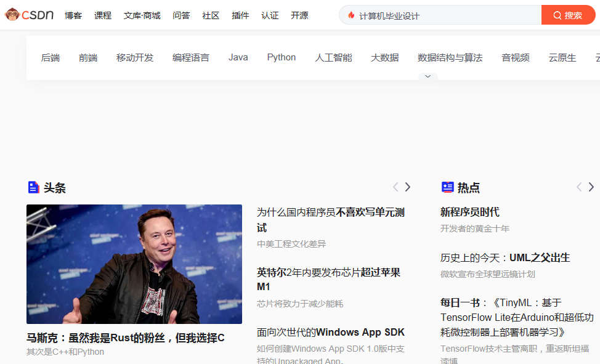Open the 开源 menu item
The height and width of the screenshot is (364, 600).
[x=299, y=15]
